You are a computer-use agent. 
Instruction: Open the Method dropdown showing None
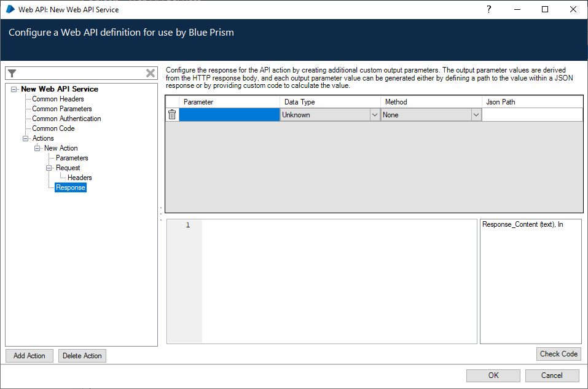pos(476,115)
